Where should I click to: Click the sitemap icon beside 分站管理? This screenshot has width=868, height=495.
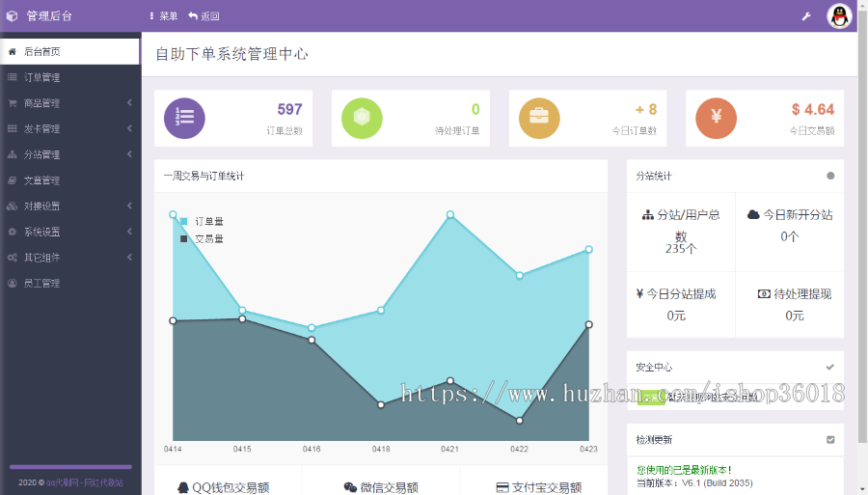[13, 154]
